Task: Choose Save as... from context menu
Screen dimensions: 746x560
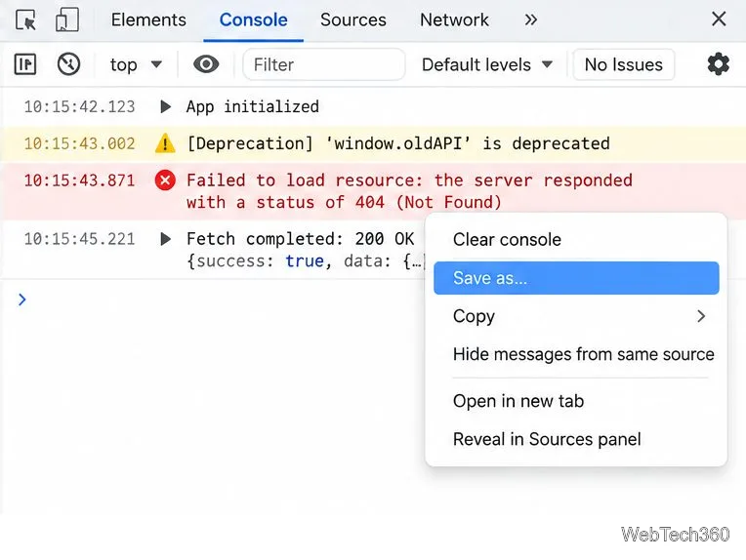Action: click(x=576, y=278)
